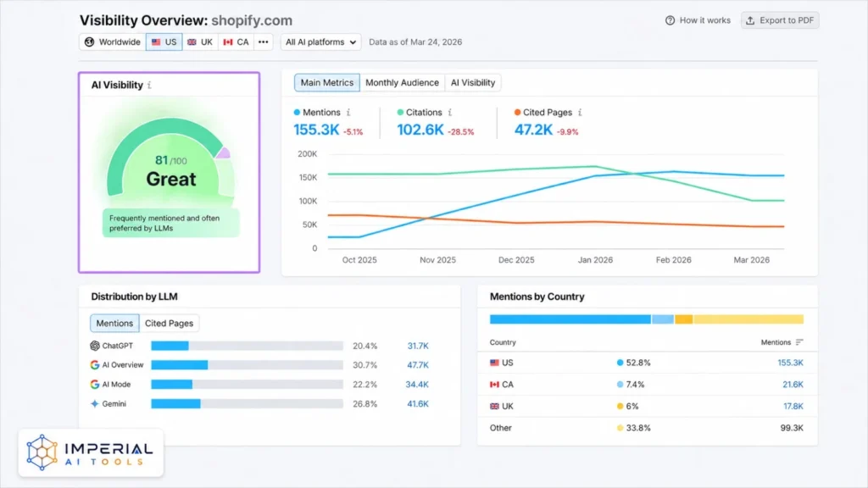868x488 pixels.
Task: Click the ChatGPT distribution bar
Action: pos(247,346)
